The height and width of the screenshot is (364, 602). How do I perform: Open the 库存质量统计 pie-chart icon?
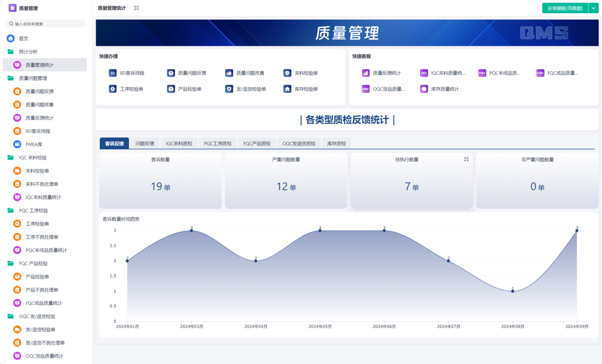[x=423, y=89]
